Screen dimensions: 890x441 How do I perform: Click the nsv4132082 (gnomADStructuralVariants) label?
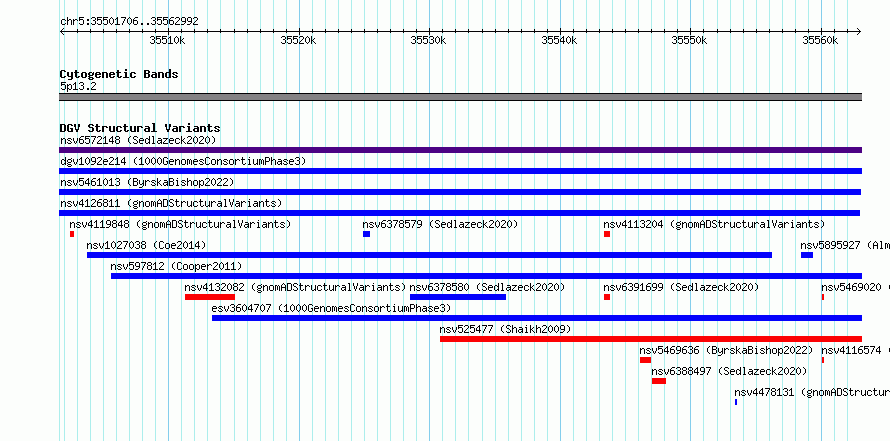pyautogui.click(x=295, y=287)
